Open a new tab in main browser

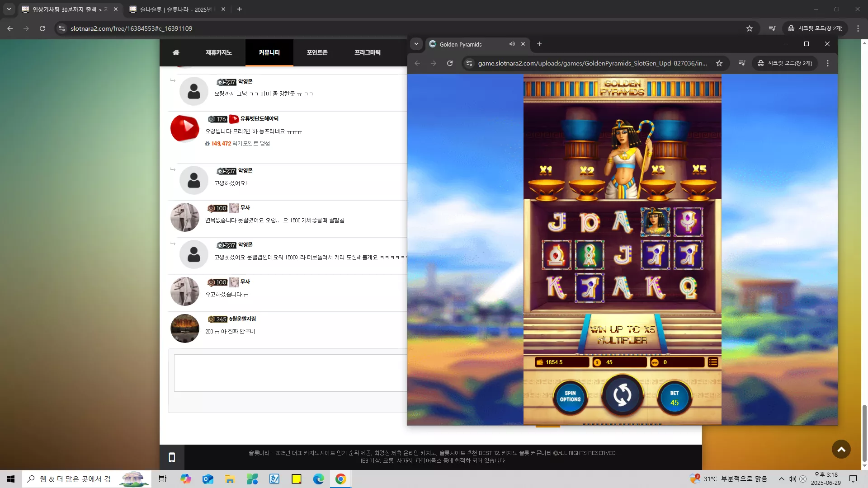(240, 9)
